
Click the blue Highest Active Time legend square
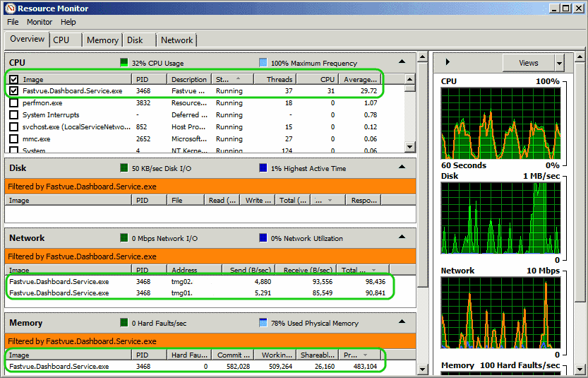point(263,167)
